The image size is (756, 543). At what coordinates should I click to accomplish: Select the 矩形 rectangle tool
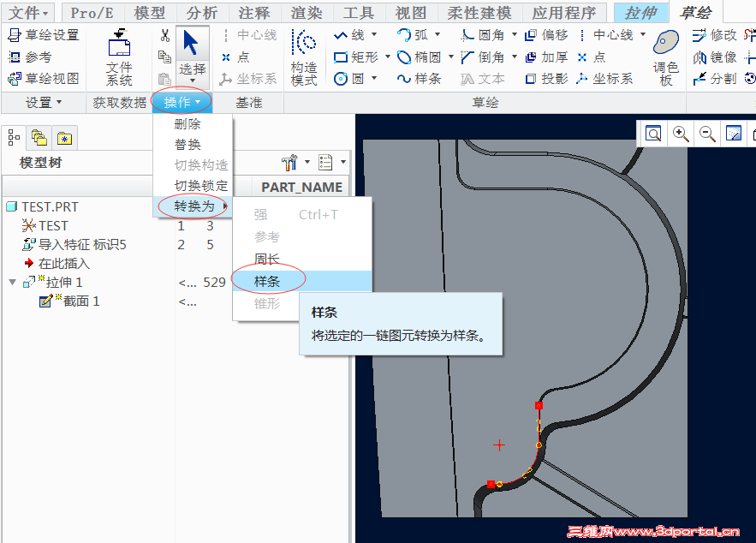point(356,57)
